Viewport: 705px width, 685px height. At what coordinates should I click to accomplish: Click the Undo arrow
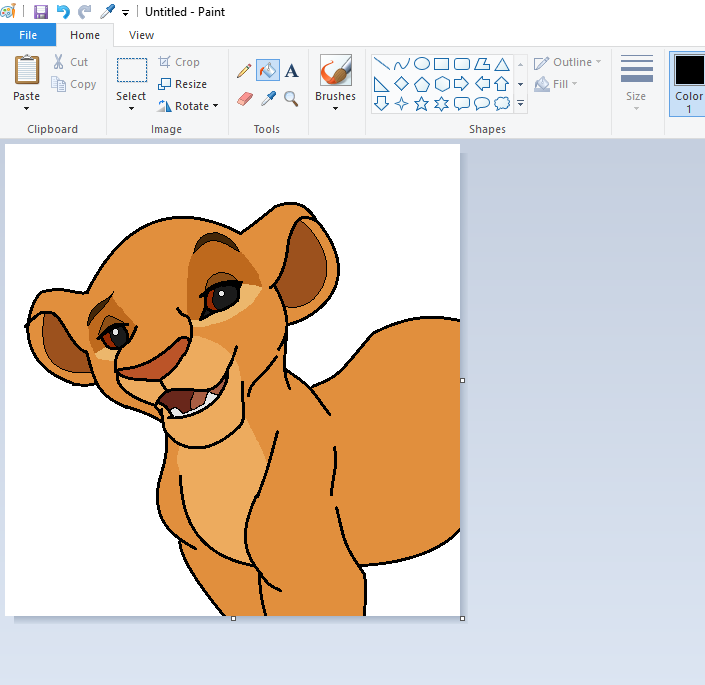click(x=63, y=12)
